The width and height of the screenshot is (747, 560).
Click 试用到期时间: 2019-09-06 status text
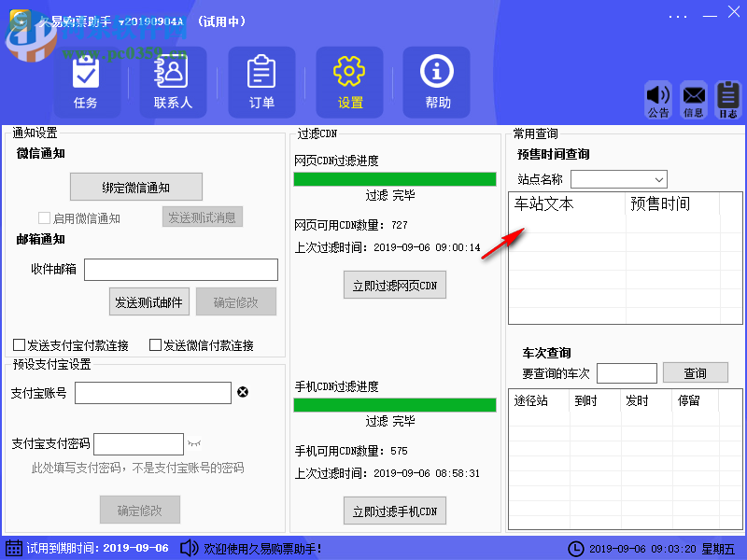(98, 548)
